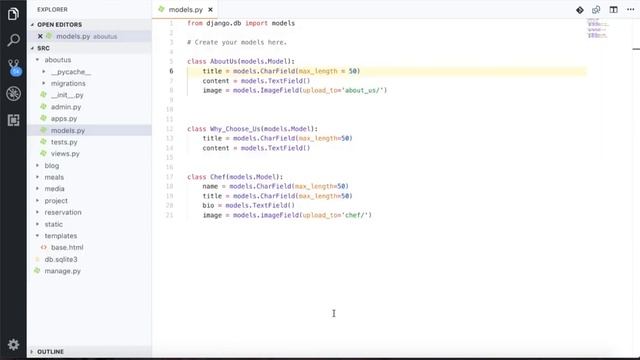
Task: Close models.py in Open Editors list
Action: pyautogui.click(x=40, y=36)
